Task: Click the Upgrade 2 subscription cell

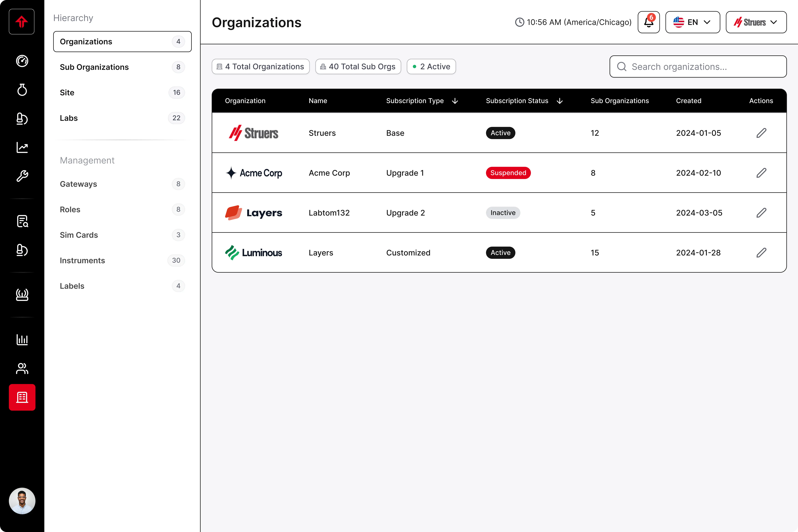Action: pos(406,213)
